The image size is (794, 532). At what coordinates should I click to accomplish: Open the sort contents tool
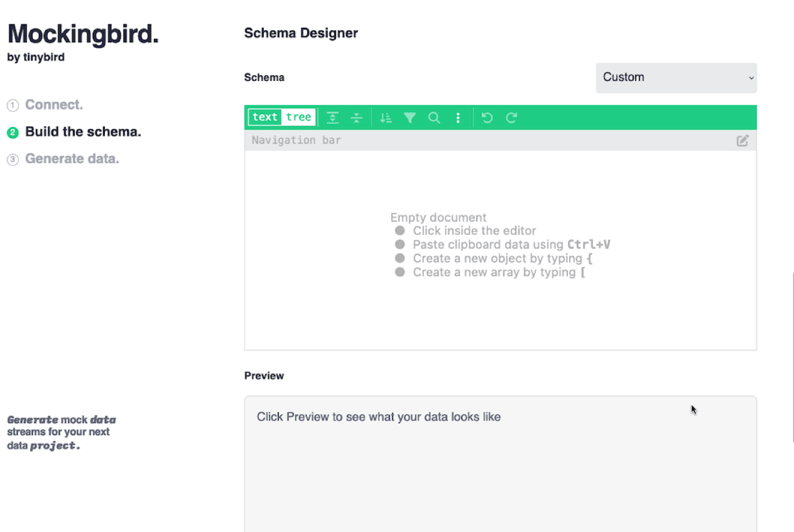pyautogui.click(x=386, y=117)
